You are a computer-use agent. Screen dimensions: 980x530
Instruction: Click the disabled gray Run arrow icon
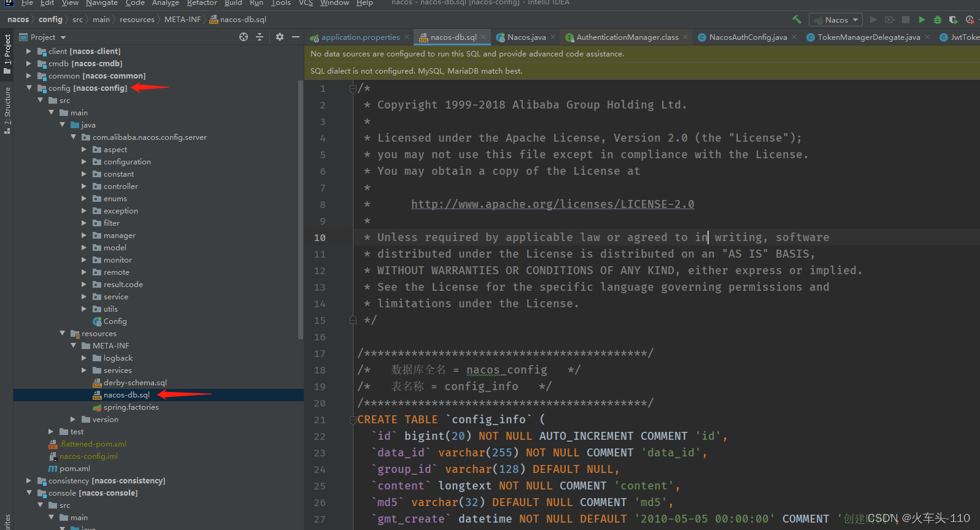873,20
